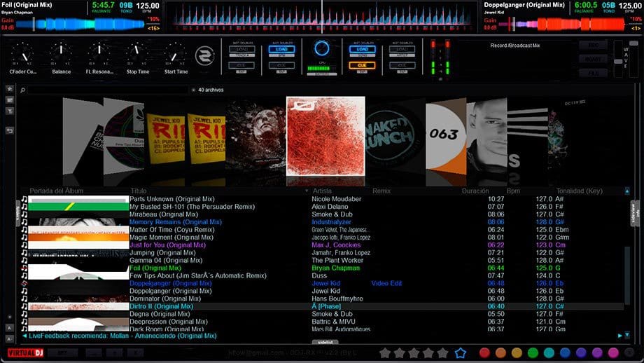This screenshot has height=363, width=644.
Task: Click the Stop Time knob
Action: click(x=137, y=53)
